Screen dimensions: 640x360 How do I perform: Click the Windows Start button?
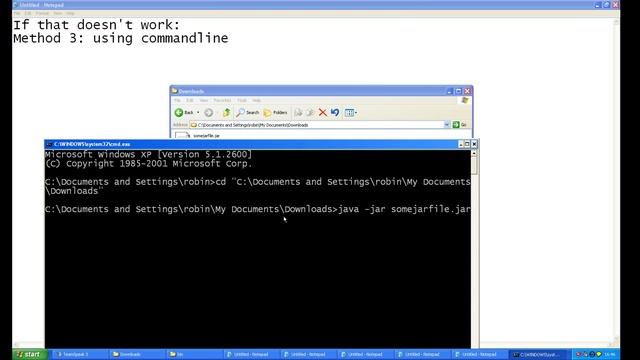pyautogui.click(x=29, y=354)
